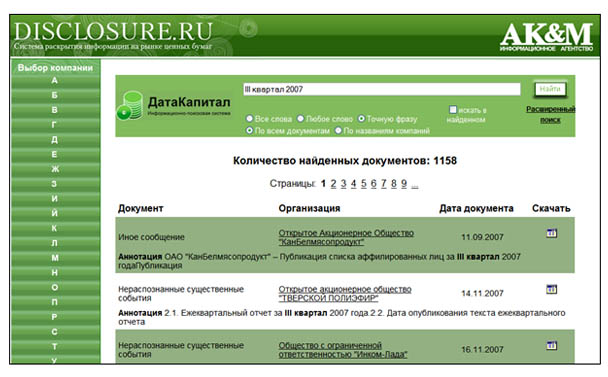Select letter 'В' in company list
Screen dimensions: 608x377
click(x=55, y=110)
